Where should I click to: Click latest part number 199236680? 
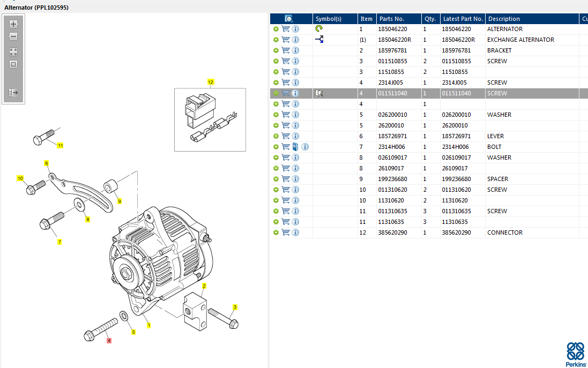pos(456,179)
